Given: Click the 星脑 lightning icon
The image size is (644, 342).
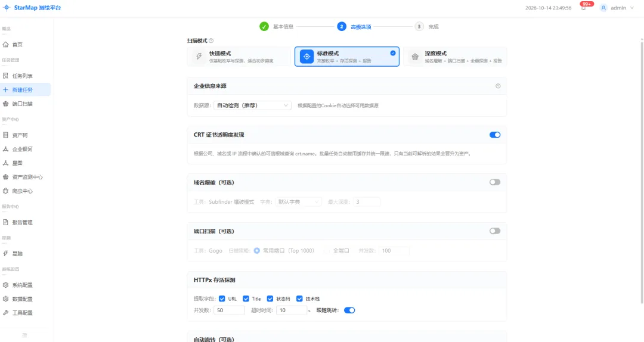Looking at the screenshot, I should [x=6, y=253].
